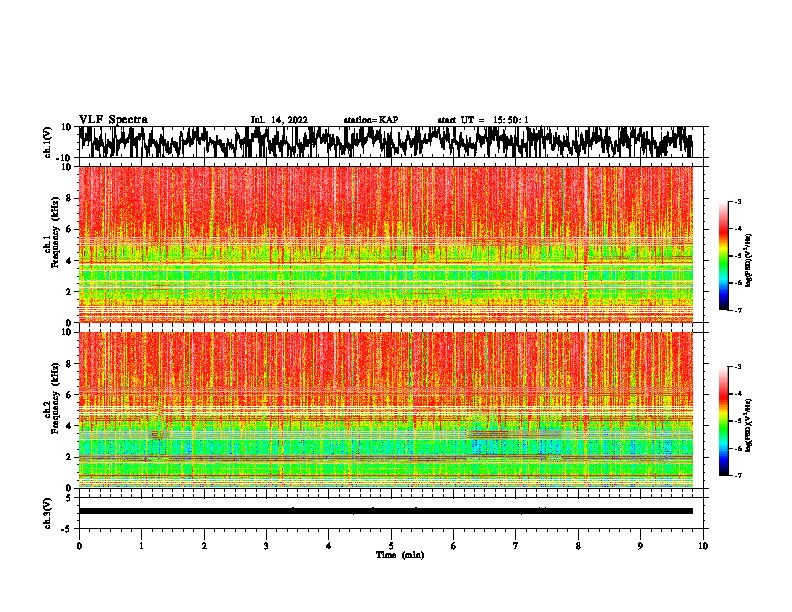Click the "ch.1(V)" axis label
The height and width of the screenshot is (612, 792).
coord(48,142)
